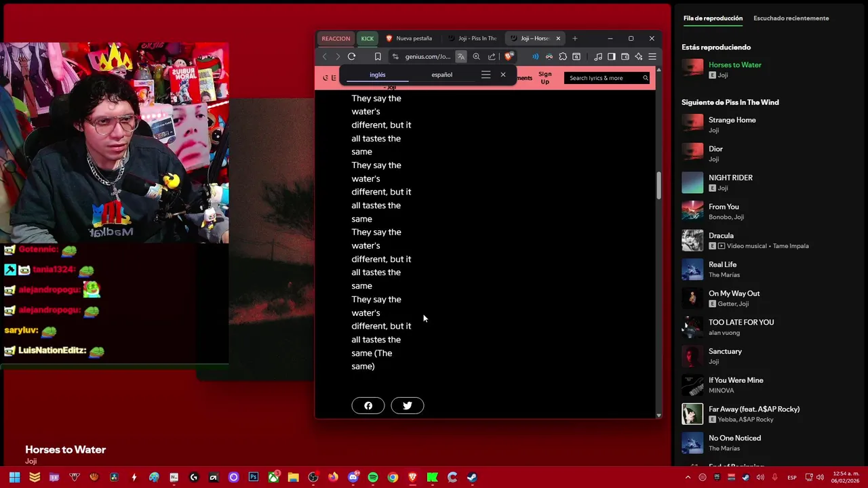Click the zoom magnifier icon in the address bar

(476, 56)
